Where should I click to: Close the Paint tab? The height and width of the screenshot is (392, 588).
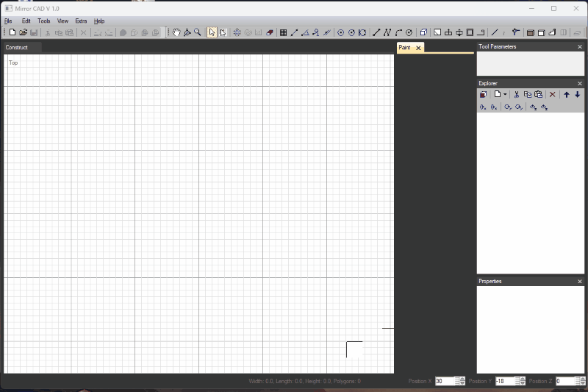(418, 48)
